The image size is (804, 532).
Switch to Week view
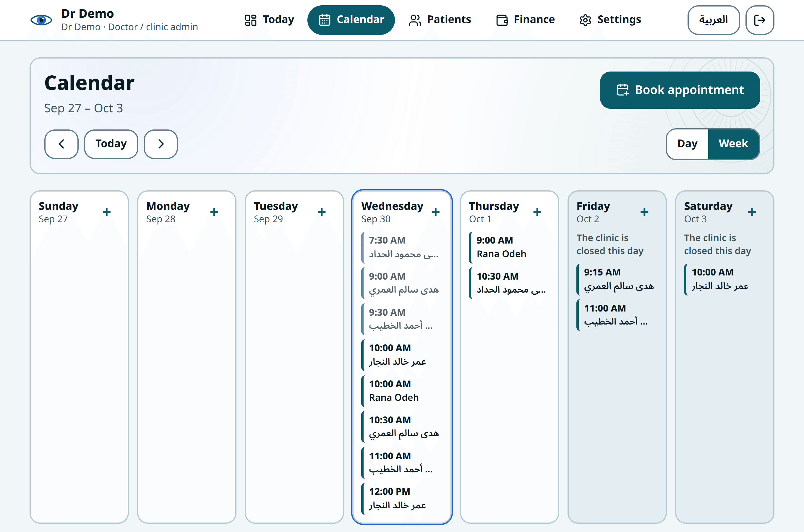click(x=733, y=144)
